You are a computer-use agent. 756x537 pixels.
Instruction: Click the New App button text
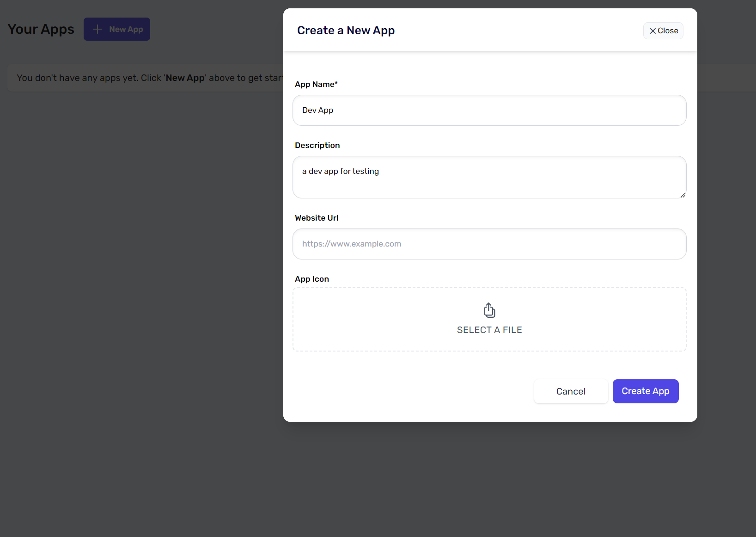coord(126,29)
